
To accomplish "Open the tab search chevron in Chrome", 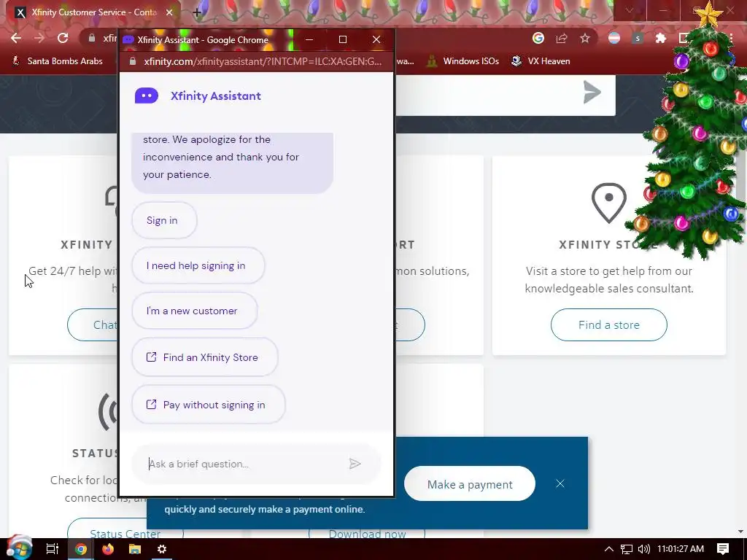I will [630, 10].
